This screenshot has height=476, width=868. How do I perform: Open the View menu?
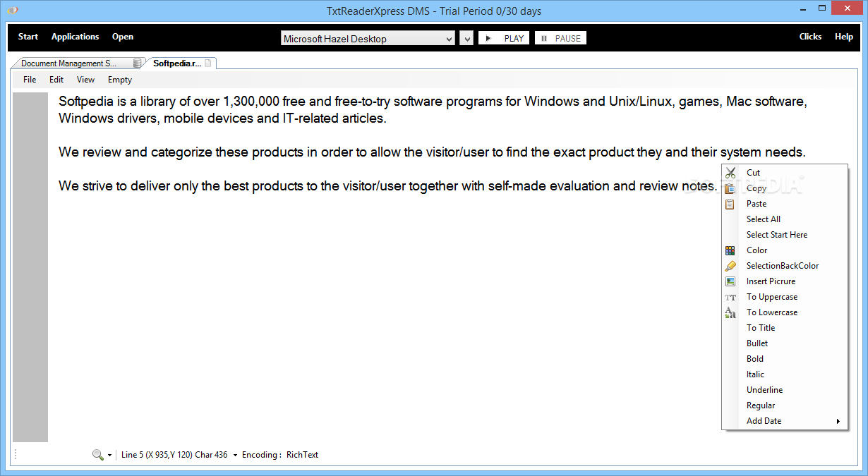(x=85, y=80)
